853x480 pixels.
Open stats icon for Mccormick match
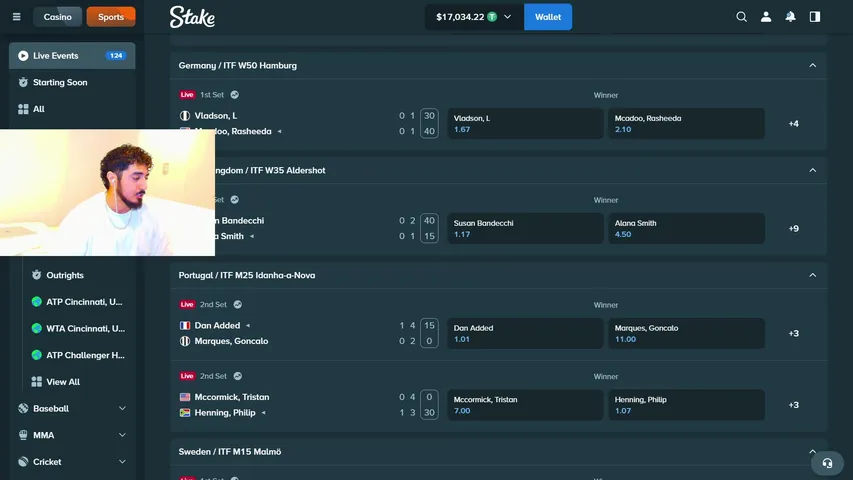[238, 376]
